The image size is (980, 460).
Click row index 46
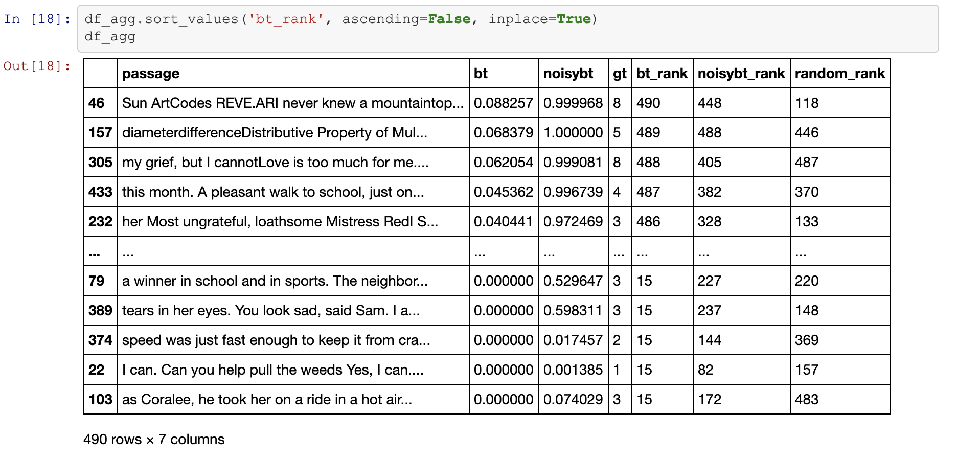click(97, 103)
